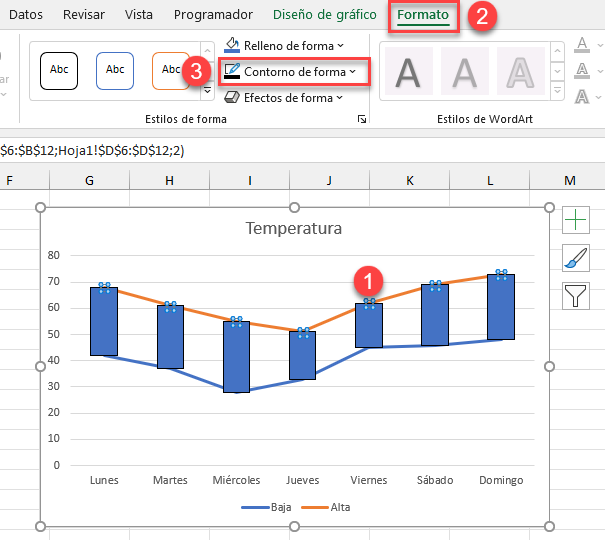The image size is (605, 540).
Task: Click the Miércoles axis label
Action: (236, 480)
